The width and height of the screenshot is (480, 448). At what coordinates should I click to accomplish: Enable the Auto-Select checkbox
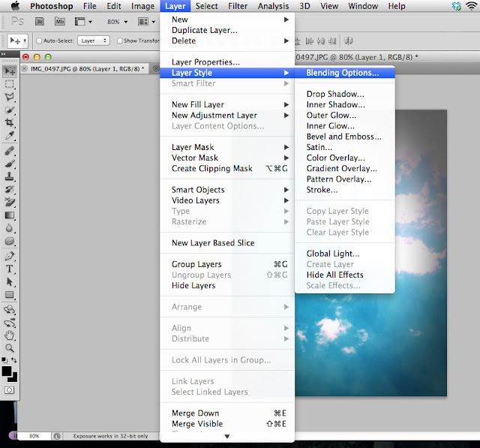(39, 41)
